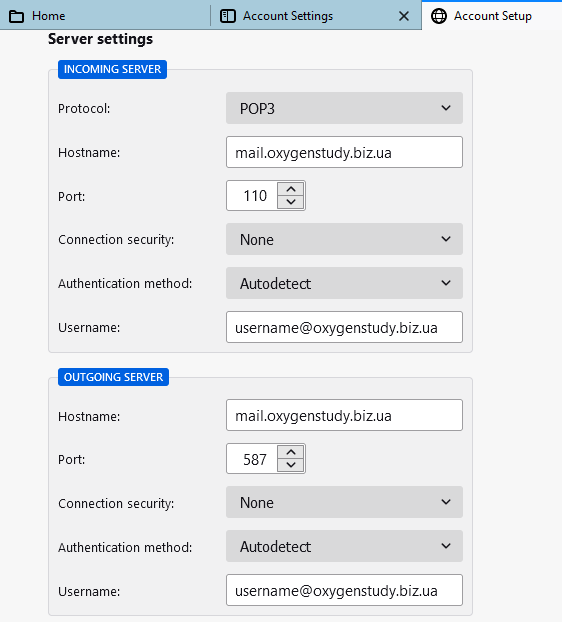This screenshot has width=562, height=622.
Task: Increase the outgoing server port value
Action: (x=291, y=452)
